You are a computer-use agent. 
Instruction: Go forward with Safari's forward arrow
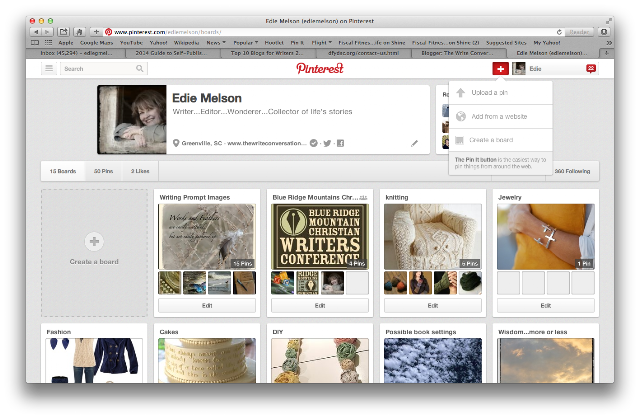[48, 32]
